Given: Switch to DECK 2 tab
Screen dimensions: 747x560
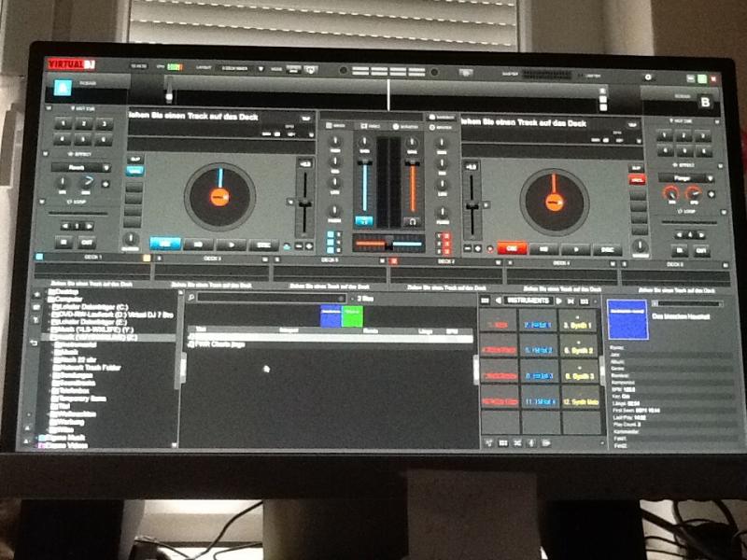Looking at the screenshot, I should (x=446, y=261).
